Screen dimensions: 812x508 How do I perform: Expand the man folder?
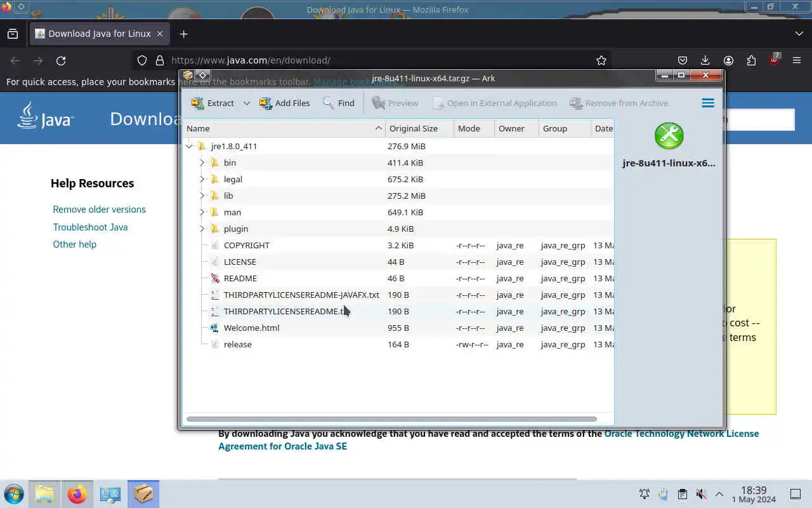[x=202, y=212]
